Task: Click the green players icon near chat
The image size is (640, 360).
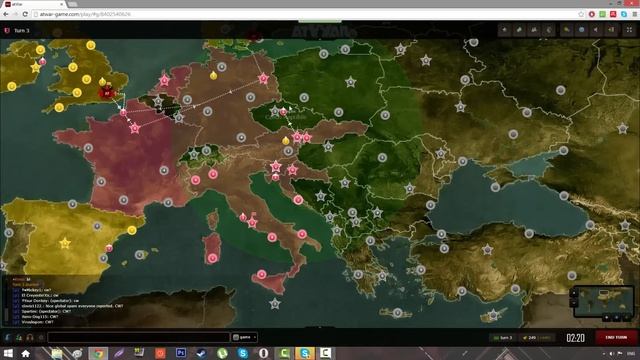Action: (x=19, y=338)
